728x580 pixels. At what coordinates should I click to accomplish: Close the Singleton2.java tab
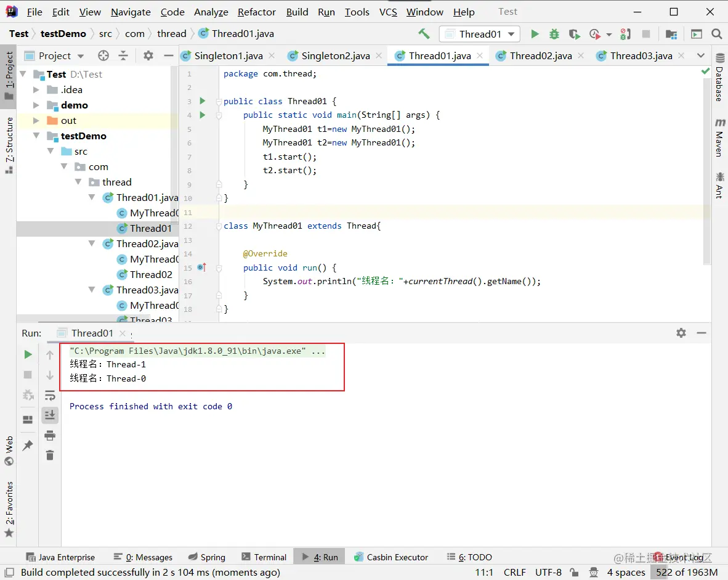379,55
